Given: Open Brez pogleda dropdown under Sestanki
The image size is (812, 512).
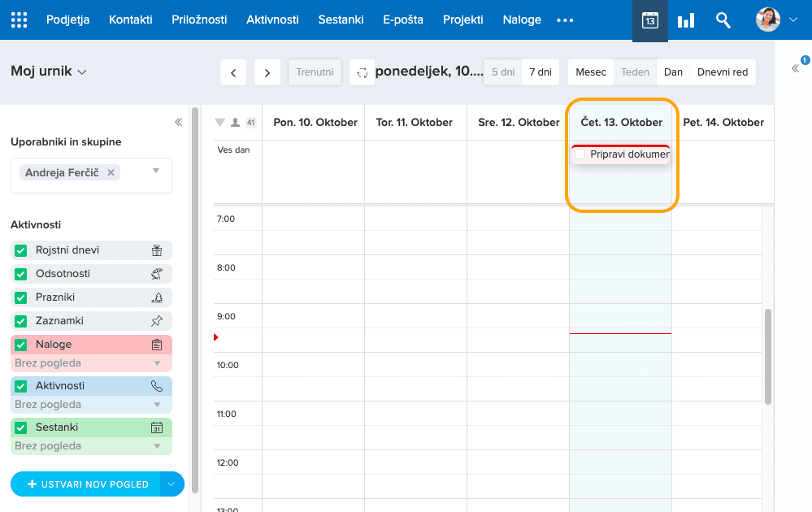Looking at the screenshot, I should (157, 446).
